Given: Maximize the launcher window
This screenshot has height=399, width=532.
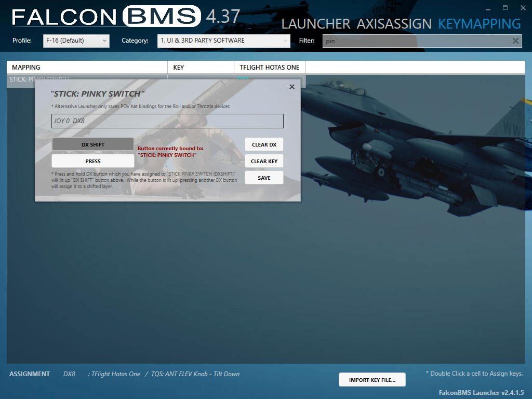Looking at the screenshot, I should (505, 8).
